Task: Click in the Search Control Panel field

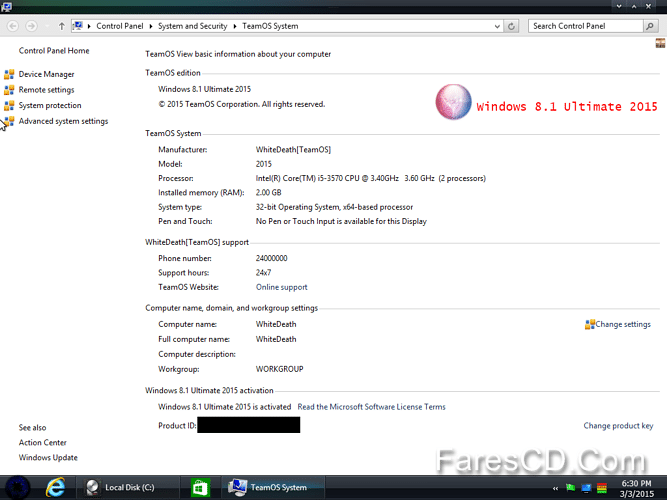Action: click(585, 26)
